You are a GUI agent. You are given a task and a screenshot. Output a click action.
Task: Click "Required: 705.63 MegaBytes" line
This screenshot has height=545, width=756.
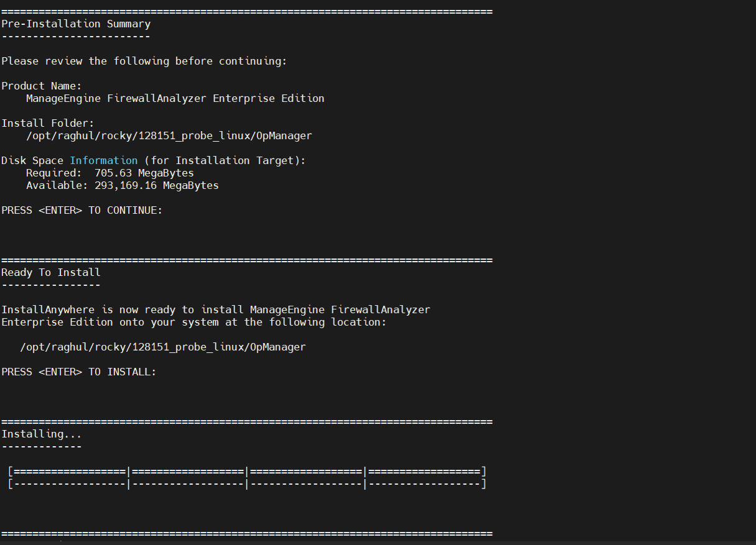click(x=110, y=173)
